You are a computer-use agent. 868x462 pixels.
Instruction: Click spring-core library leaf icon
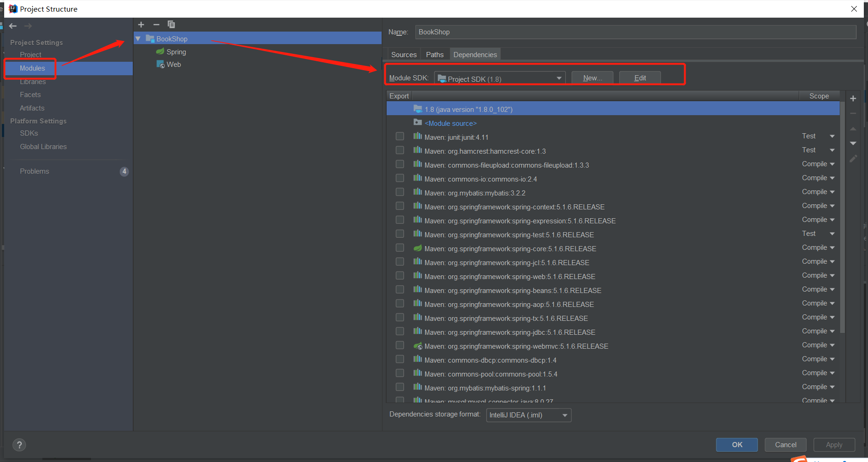coord(418,248)
